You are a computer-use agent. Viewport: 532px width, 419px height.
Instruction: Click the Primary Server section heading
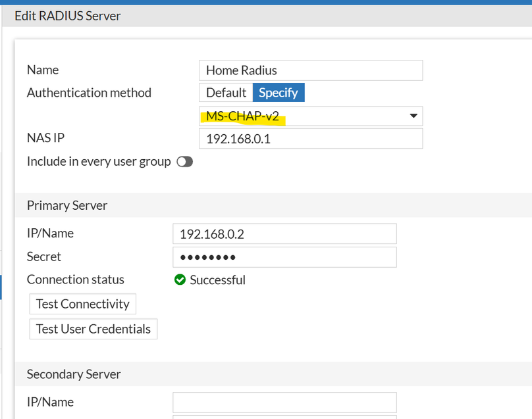pyautogui.click(x=67, y=205)
